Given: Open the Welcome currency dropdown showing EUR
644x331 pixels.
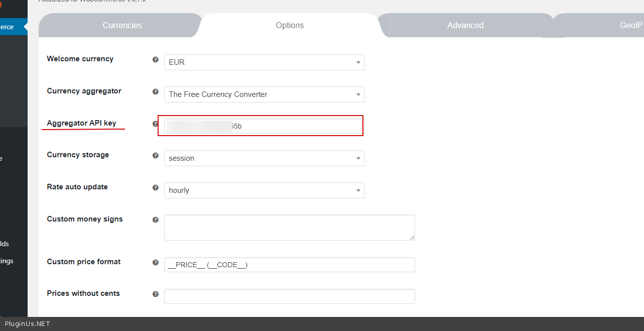Looking at the screenshot, I should (264, 62).
